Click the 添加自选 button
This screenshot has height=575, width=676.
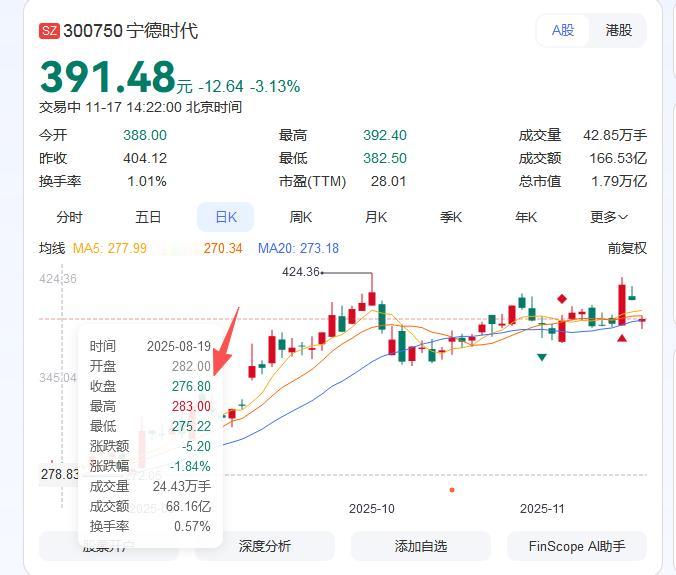click(421, 546)
